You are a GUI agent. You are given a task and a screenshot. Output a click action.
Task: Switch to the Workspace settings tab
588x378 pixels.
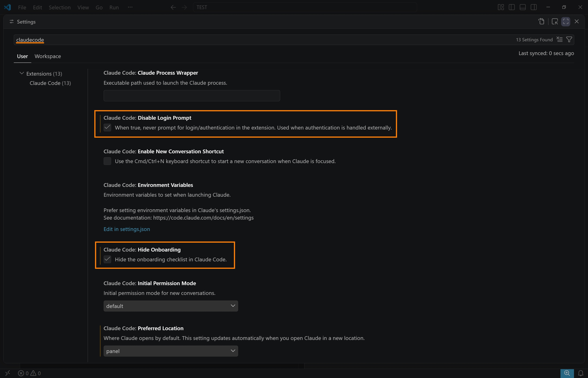48,56
